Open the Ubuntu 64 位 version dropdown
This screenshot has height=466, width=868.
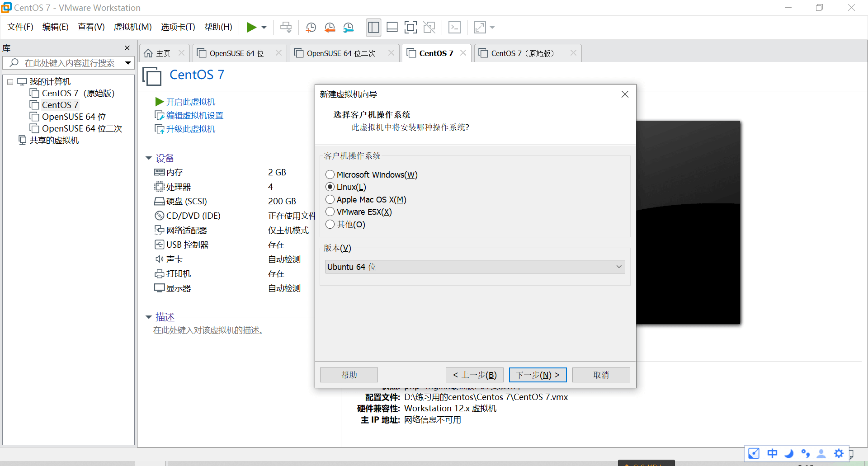tap(618, 267)
